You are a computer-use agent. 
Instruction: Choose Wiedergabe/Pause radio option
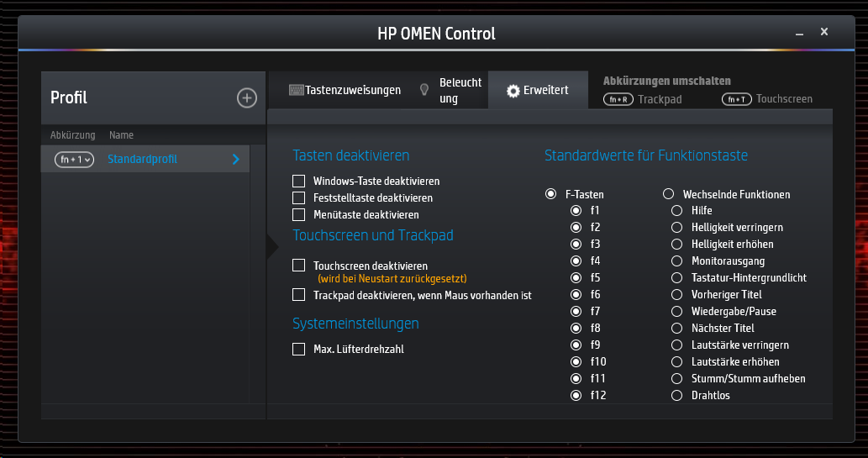point(676,311)
